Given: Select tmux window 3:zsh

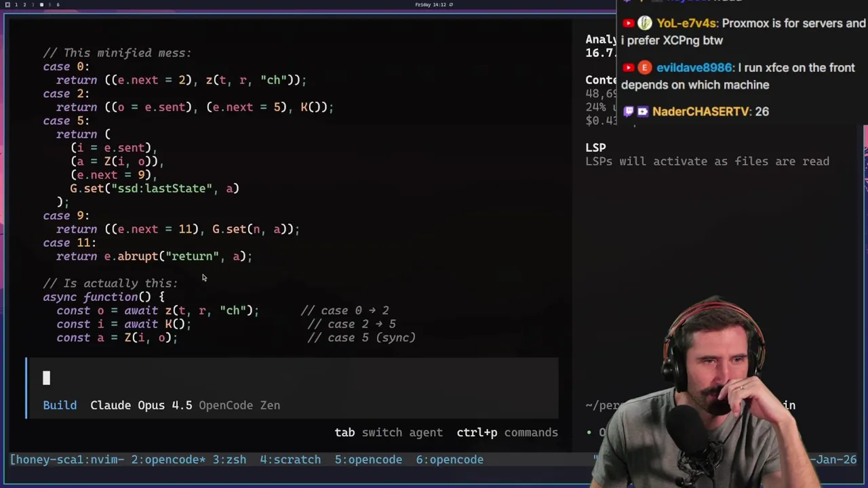Looking at the screenshot, I should click(229, 460).
